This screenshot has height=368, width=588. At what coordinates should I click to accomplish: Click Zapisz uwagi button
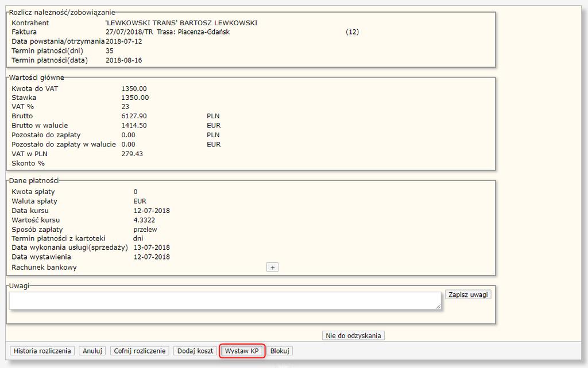point(468,295)
